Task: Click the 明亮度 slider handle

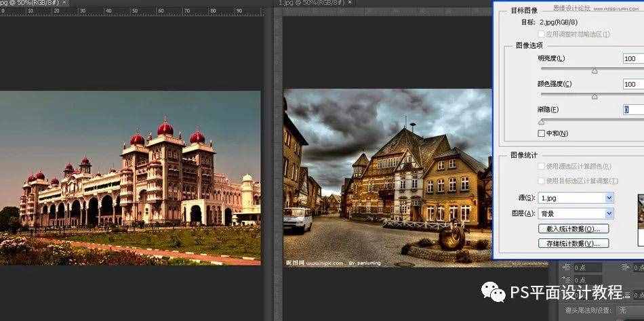Action: point(595,70)
